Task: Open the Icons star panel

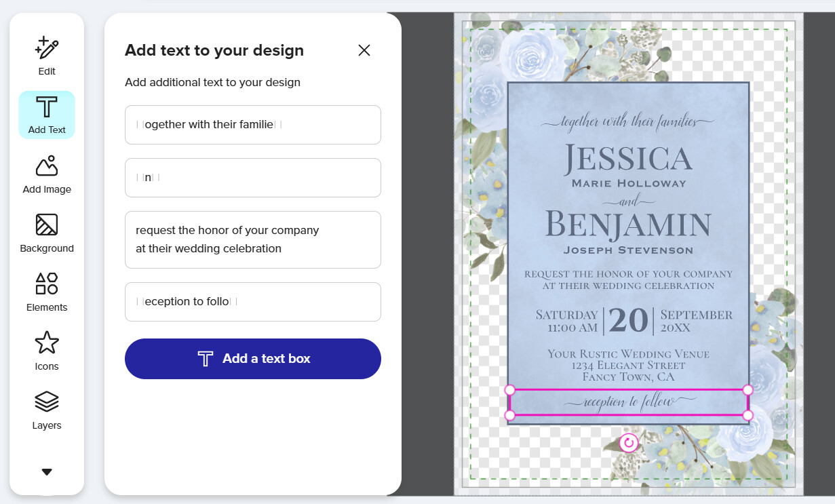Action: pos(47,351)
